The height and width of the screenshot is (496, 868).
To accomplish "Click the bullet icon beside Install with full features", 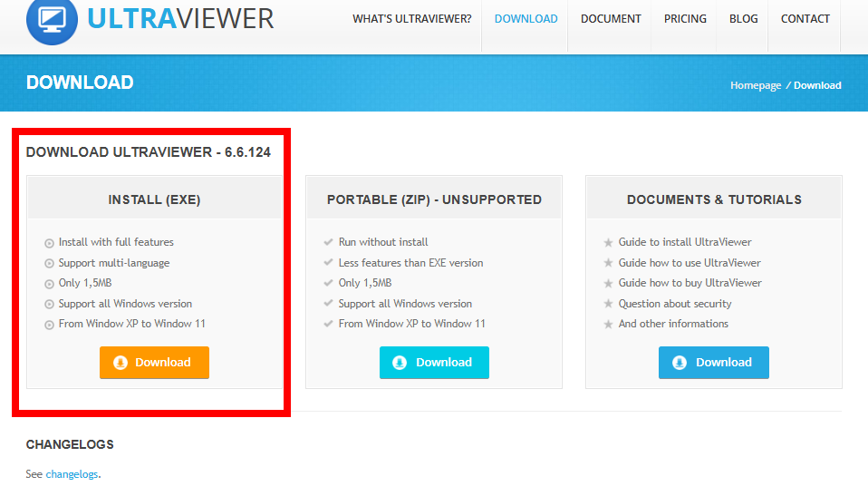I will pyautogui.click(x=49, y=243).
